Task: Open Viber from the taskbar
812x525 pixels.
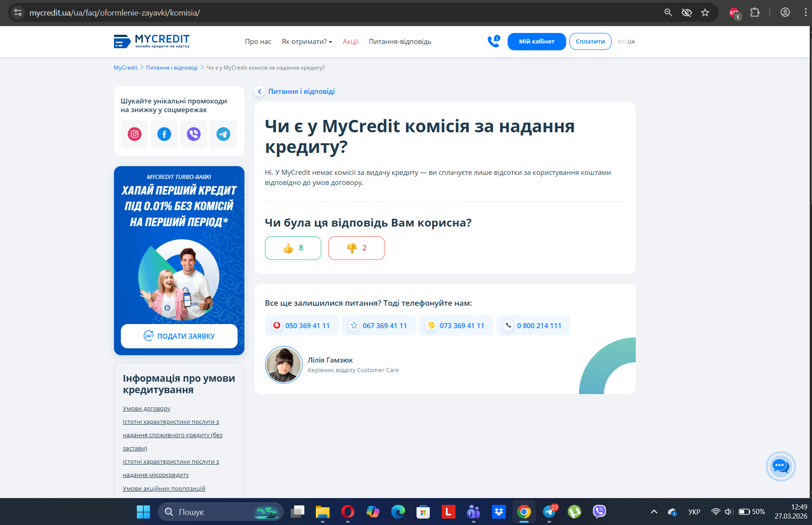Action: point(600,512)
